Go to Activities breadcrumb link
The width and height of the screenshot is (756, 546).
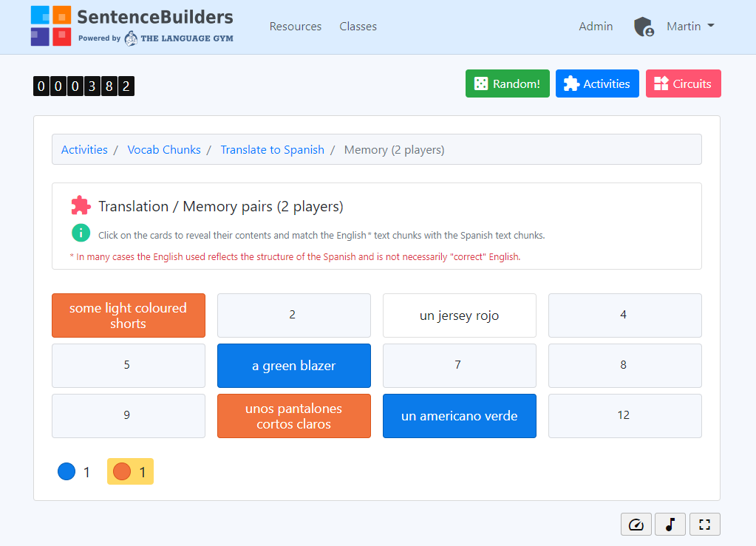(84, 150)
